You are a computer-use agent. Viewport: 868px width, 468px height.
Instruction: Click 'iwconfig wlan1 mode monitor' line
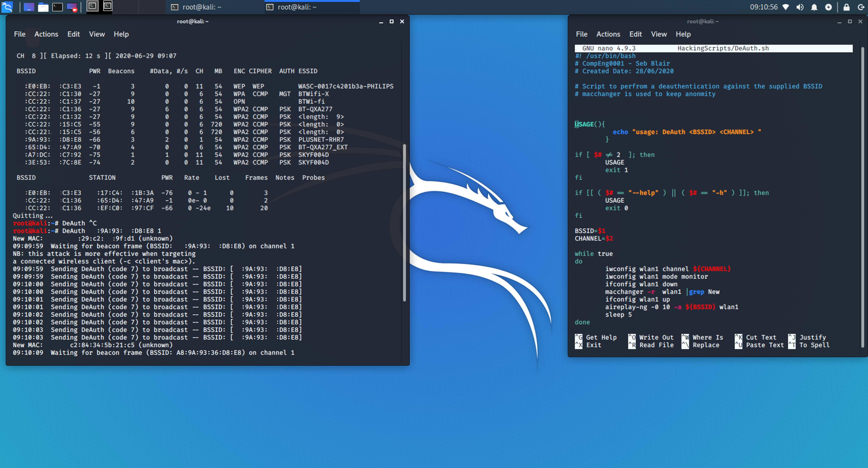click(656, 277)
